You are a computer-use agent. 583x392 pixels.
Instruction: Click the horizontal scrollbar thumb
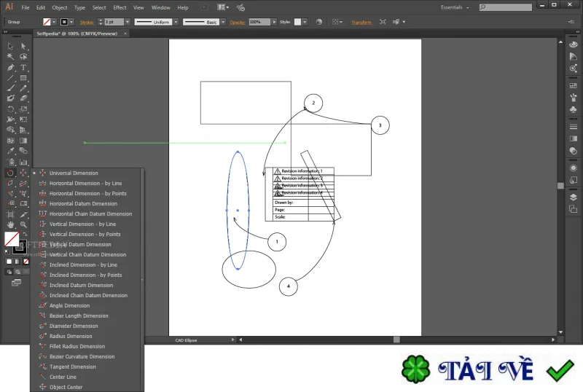396,340
